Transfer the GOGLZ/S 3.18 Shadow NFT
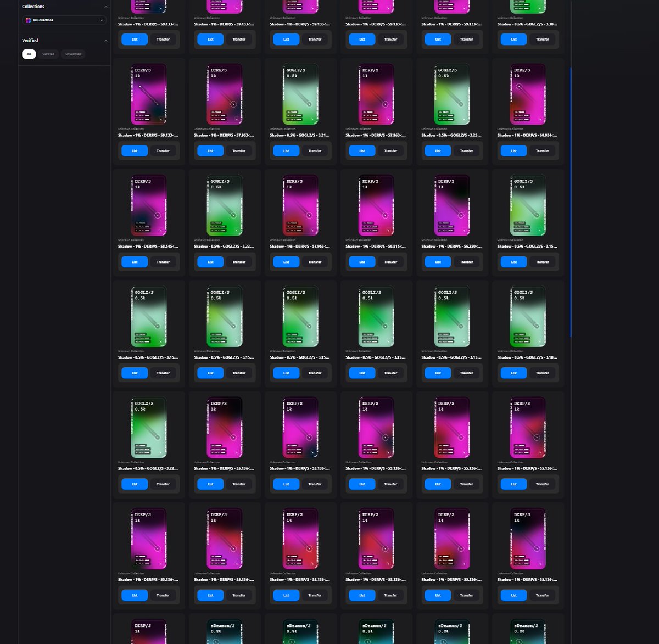 click(x=542, y=373)
